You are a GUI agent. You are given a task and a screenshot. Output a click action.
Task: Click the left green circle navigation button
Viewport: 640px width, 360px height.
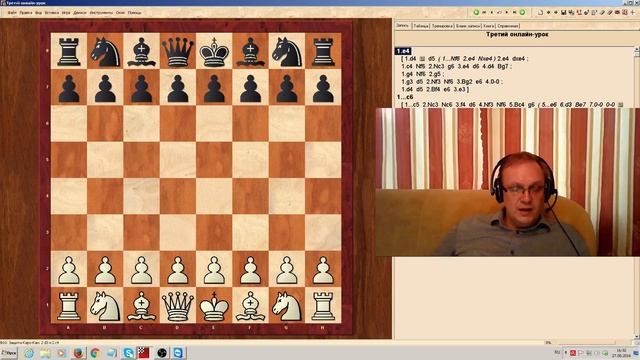pos(476,12)
